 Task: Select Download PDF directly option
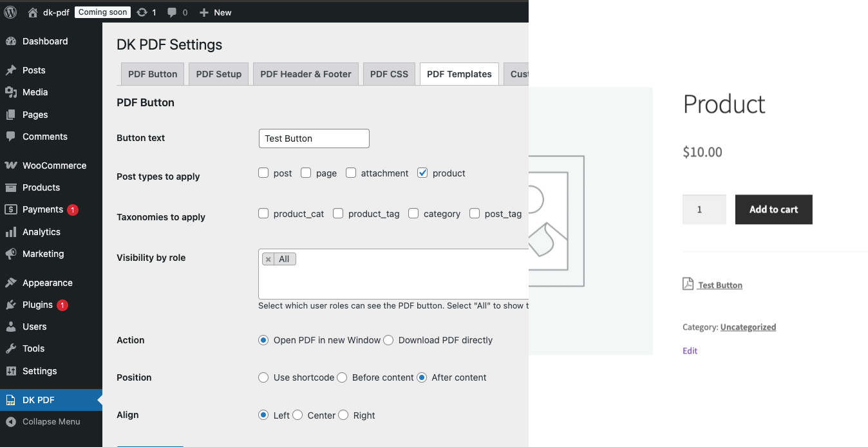click(x=388, y=340)
